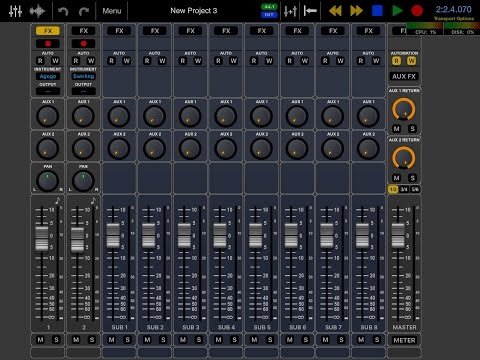The image size is (480, 360).
Task: Toggle automation write on channel 2
Action: [x=91, y=61]
